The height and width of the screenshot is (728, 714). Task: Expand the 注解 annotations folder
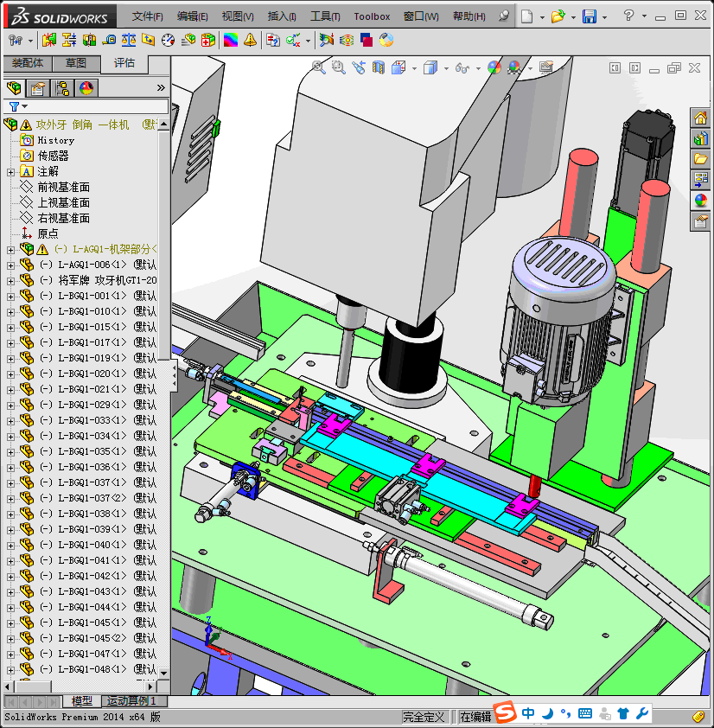click(x=10, y=172)
